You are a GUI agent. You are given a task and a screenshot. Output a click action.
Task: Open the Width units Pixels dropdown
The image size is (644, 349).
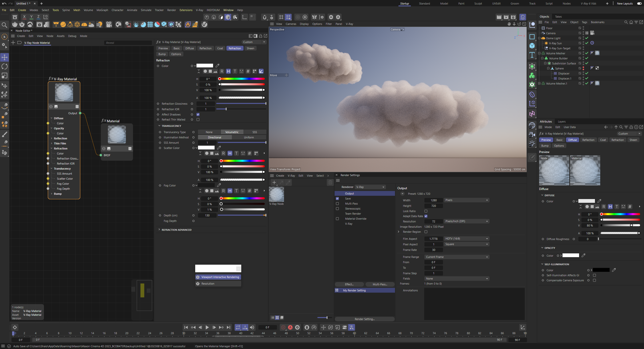(x=466, y=200)
